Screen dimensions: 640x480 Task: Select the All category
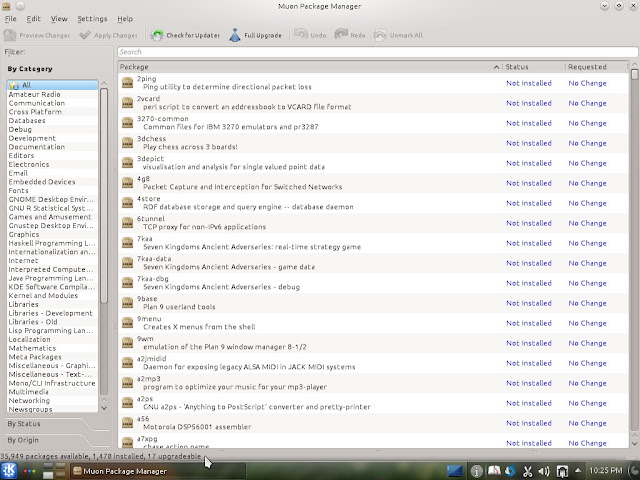[52, 85]
